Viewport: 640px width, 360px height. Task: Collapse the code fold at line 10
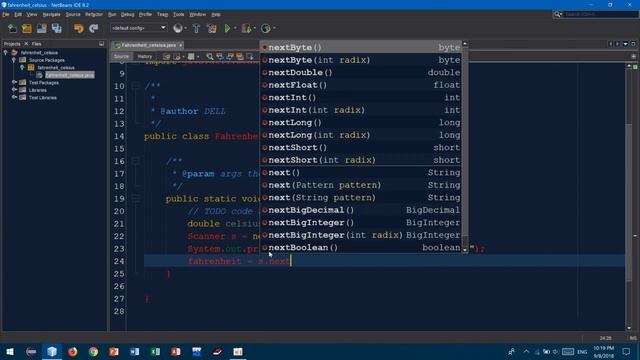[x=135, y=86]
